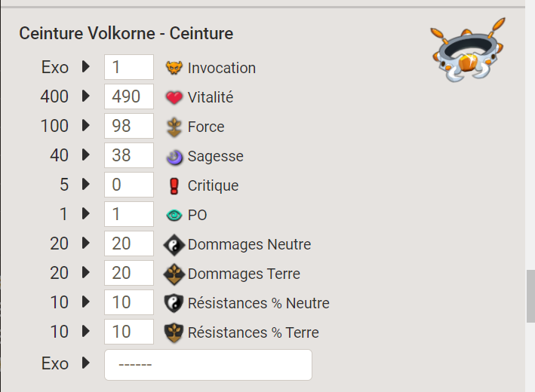Click the Invocation demon-head icon

pos(174,68)
